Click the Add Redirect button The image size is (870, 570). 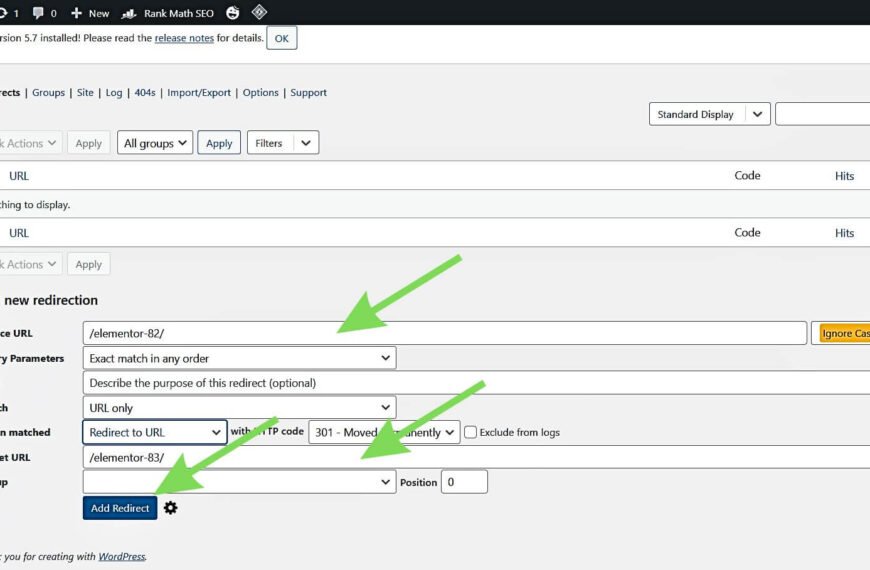(x=120, y=508)
